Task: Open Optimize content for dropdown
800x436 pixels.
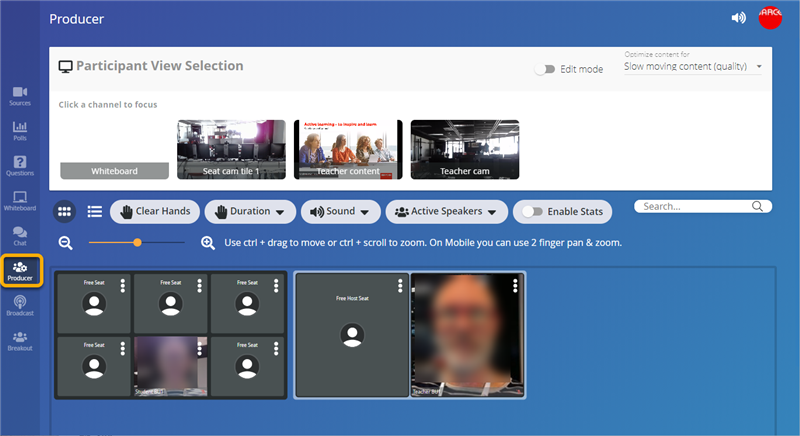Action: click(692, 66)
